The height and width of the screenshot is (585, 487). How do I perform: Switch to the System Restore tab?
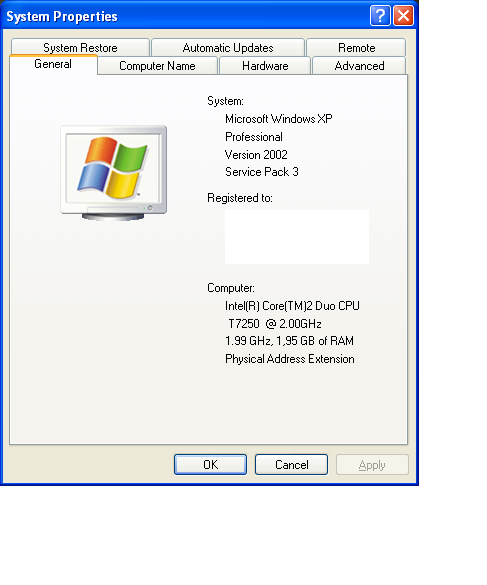pos(80,47)
